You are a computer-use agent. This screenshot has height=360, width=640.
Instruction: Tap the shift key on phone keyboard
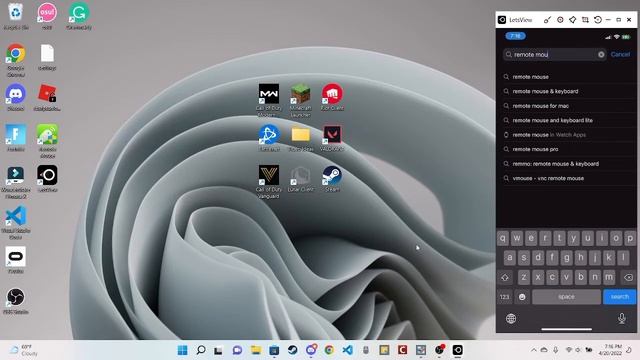click(x=505, y=278)
